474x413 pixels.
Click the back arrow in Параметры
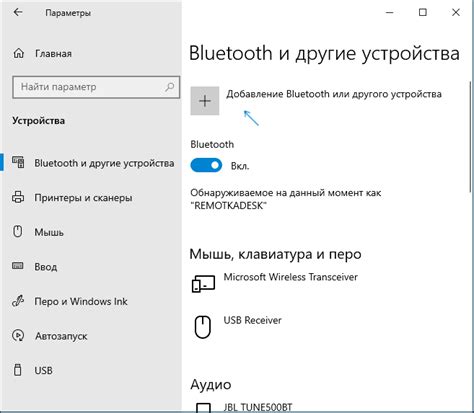18,12
